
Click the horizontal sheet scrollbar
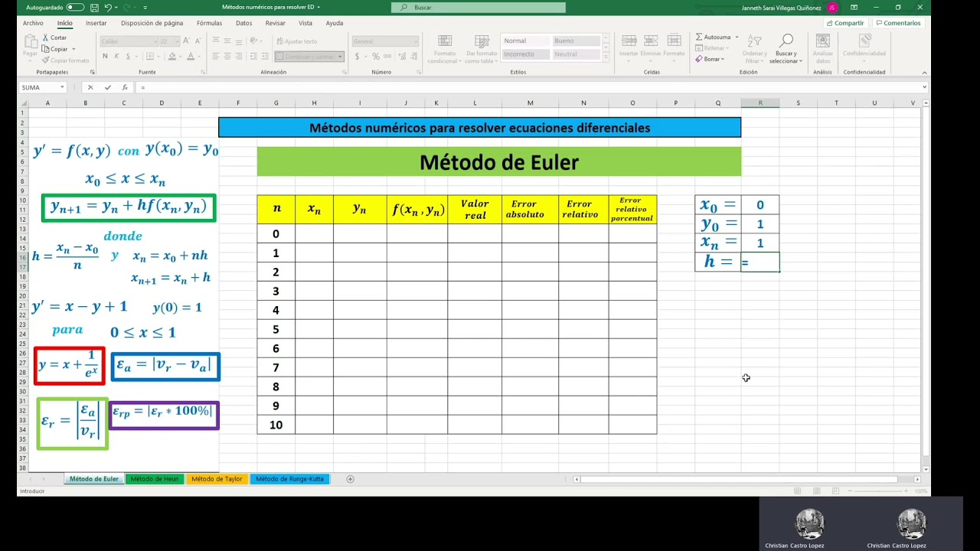(739, 479)
